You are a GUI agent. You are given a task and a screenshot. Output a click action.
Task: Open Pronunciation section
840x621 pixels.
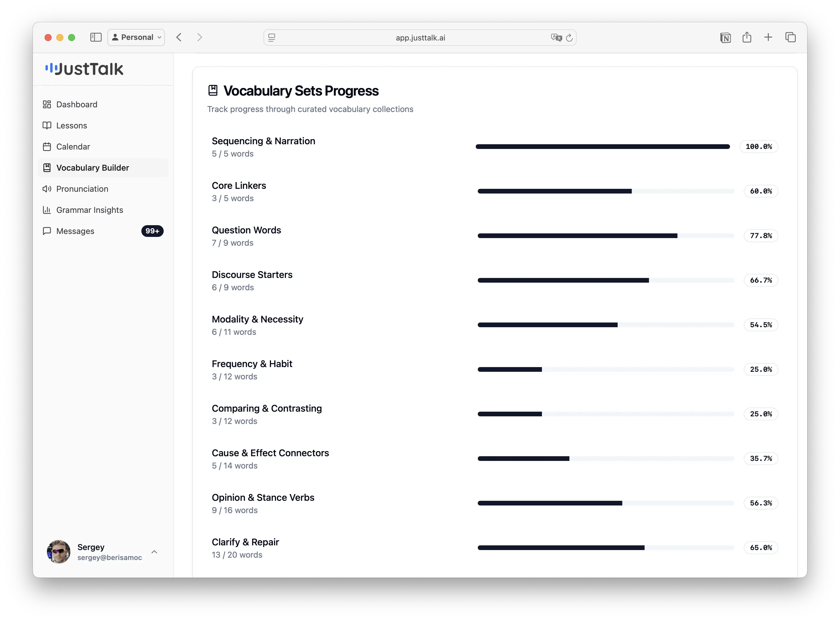click(x=103, y=189)
